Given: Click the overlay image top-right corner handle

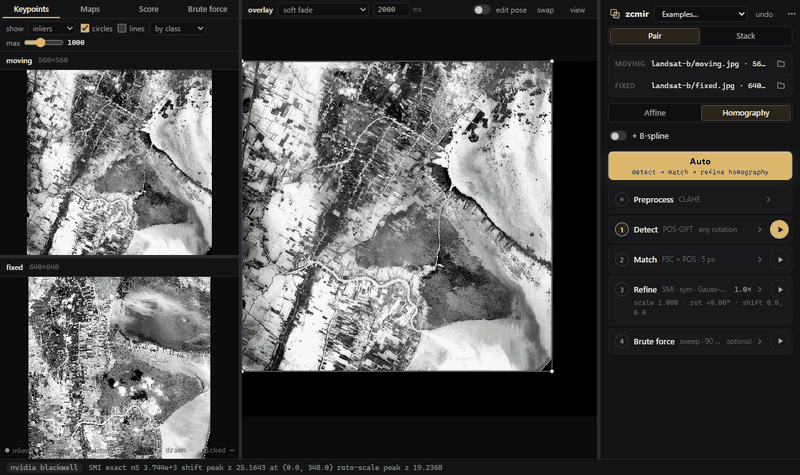Looking at the screenshot, I should [x=552, y=61].
